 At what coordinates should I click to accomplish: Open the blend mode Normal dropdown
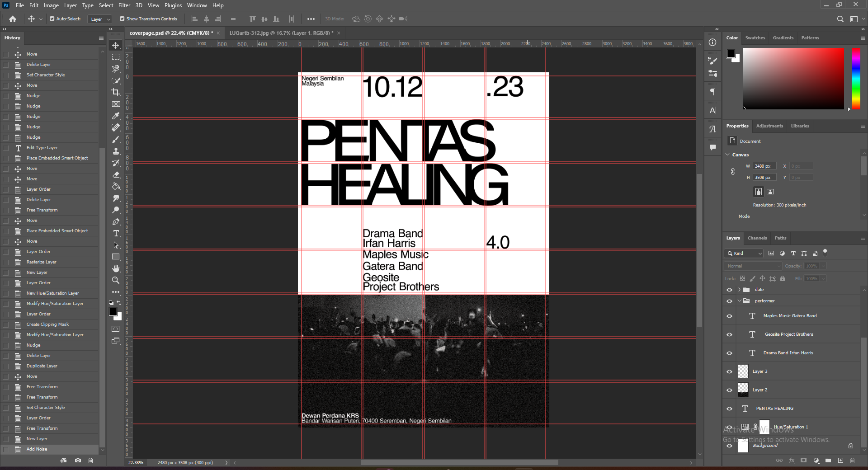pos(753,266)
